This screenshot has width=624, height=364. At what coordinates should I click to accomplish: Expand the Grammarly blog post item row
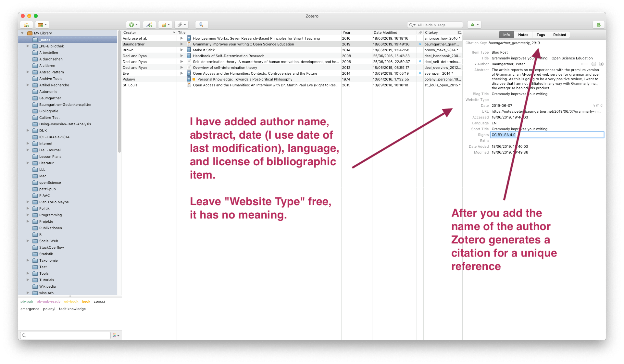point(181,44)
